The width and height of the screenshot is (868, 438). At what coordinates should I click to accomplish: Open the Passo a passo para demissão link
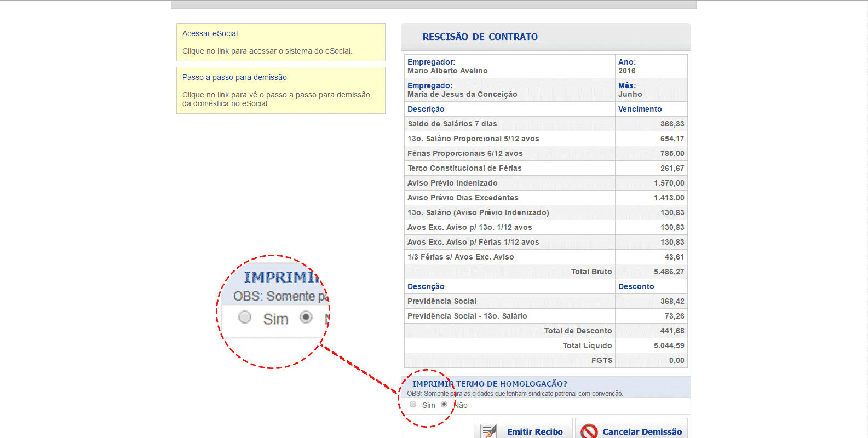click(234, 77)
